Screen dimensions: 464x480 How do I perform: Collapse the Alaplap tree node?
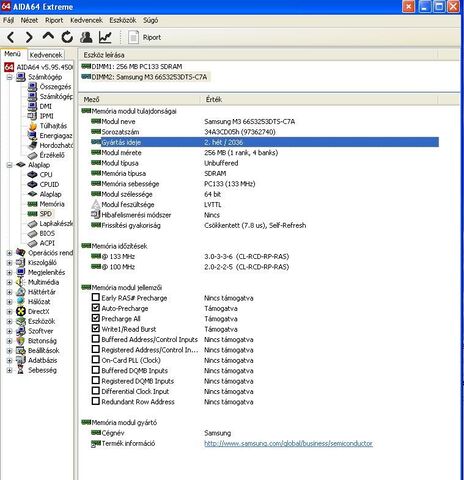tap(9, 165)
